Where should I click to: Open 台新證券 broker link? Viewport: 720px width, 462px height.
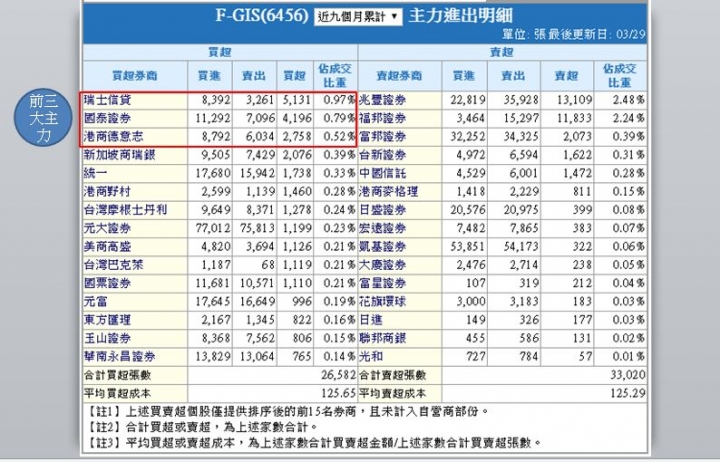point(382,155)
